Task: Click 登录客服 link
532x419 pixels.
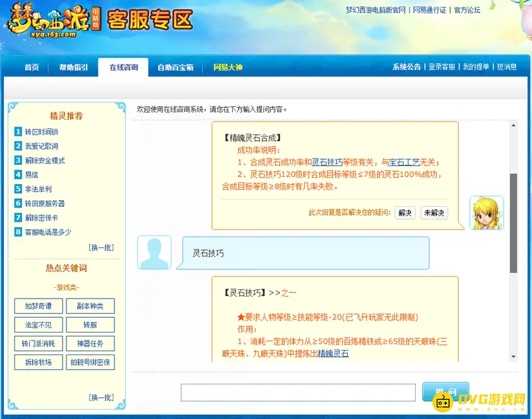Action: click(442, 67)
